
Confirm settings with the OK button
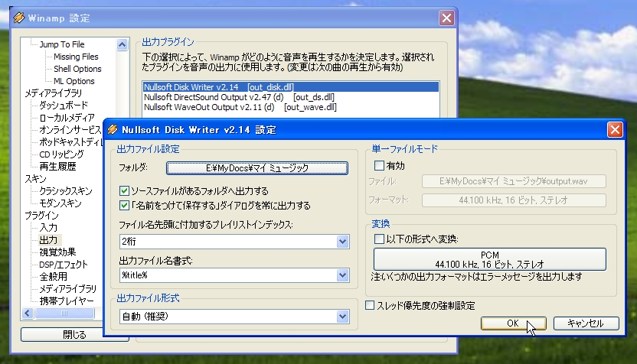pyautogui.click(x=514, y=323)
